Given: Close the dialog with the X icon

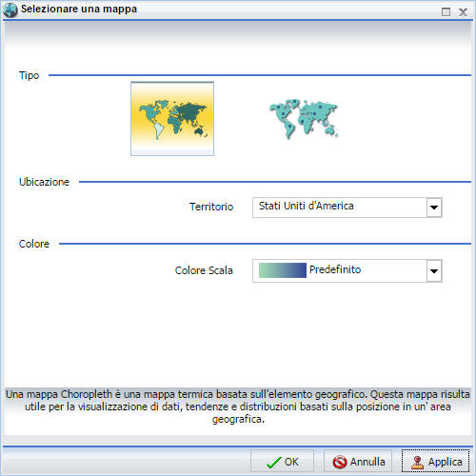Looking at the screenshot, I should (463, 12).
